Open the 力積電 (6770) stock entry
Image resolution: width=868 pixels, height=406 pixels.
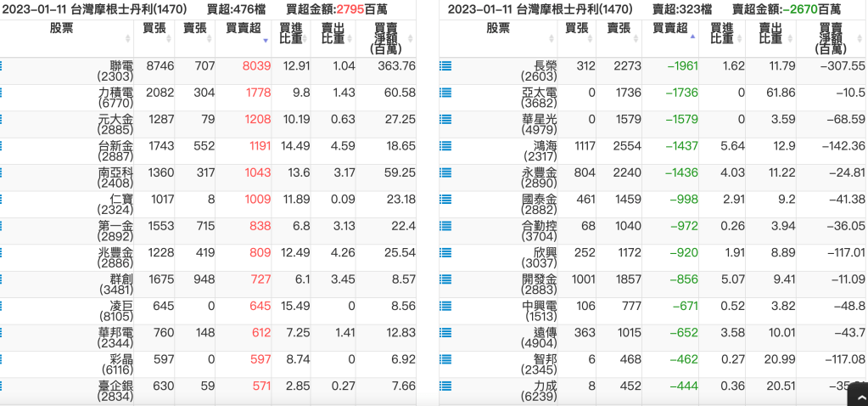116,98
